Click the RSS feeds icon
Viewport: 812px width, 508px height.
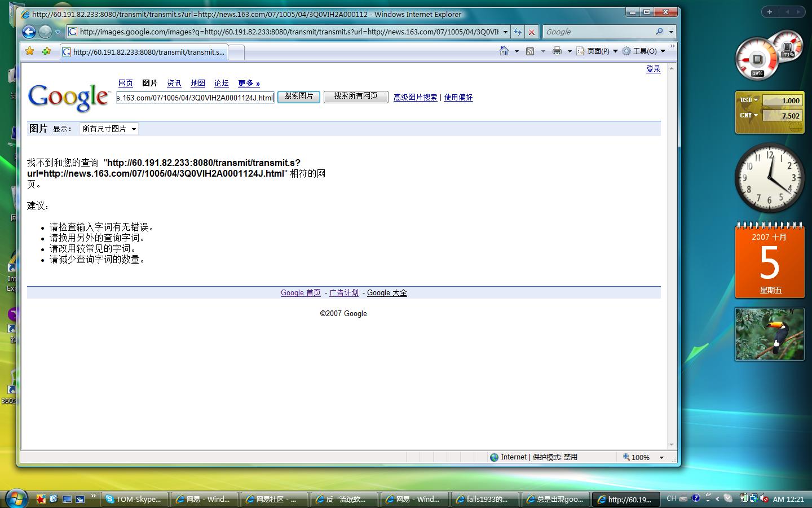point(530,51)
